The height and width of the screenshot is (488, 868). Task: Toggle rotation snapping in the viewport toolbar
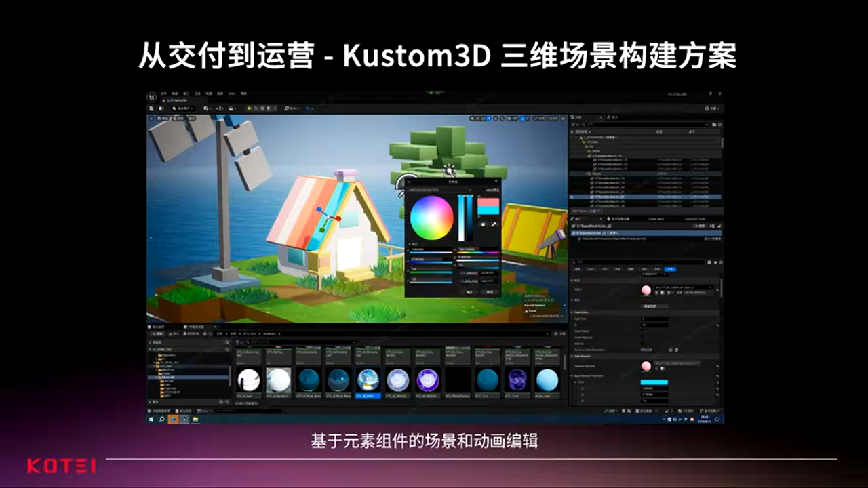(522, 118)
